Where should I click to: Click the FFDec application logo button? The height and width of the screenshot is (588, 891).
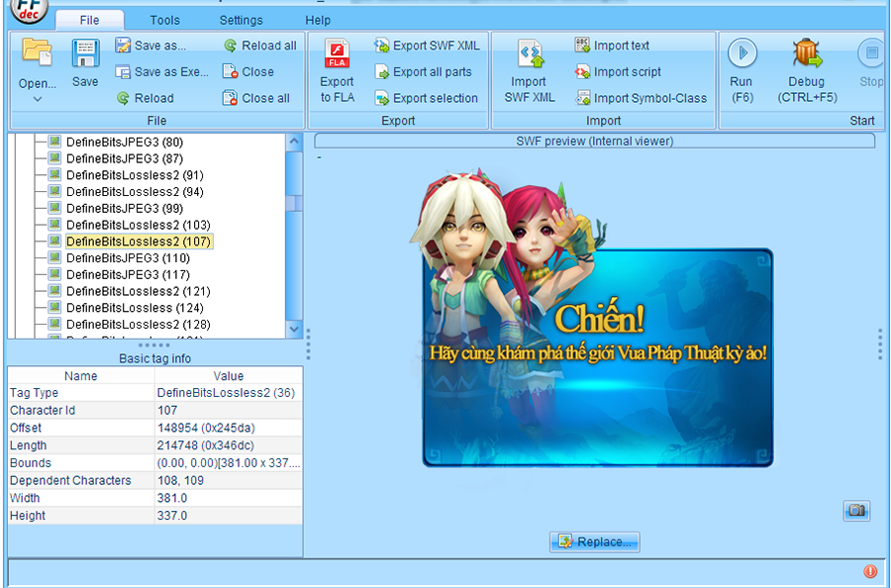click(x=29, y=10)
